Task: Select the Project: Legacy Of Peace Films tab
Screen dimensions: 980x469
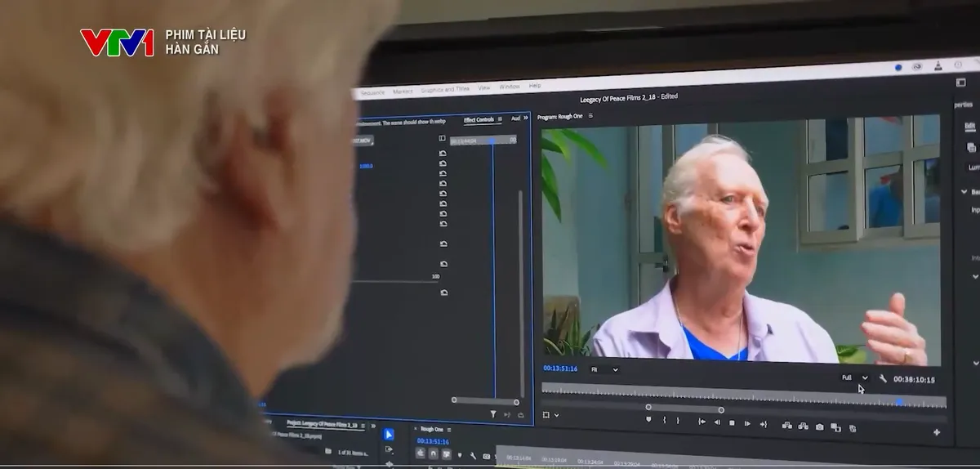Action: (322, 425)
